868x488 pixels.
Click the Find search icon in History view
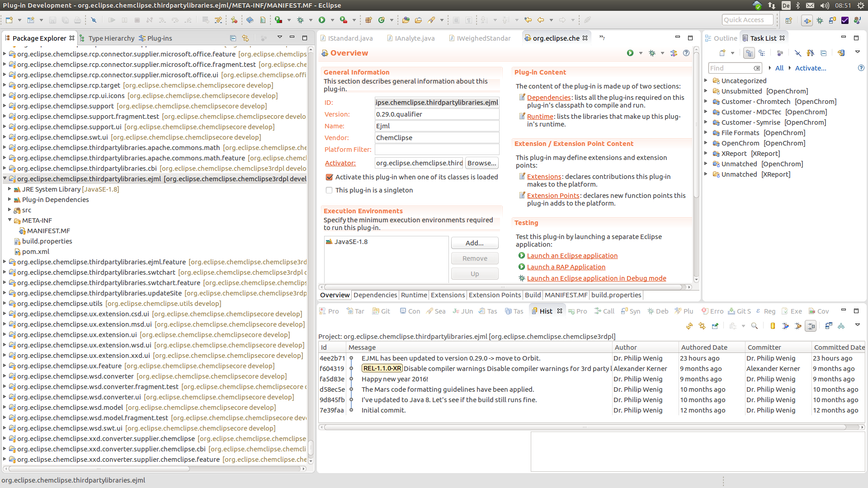tap(755, 326)
